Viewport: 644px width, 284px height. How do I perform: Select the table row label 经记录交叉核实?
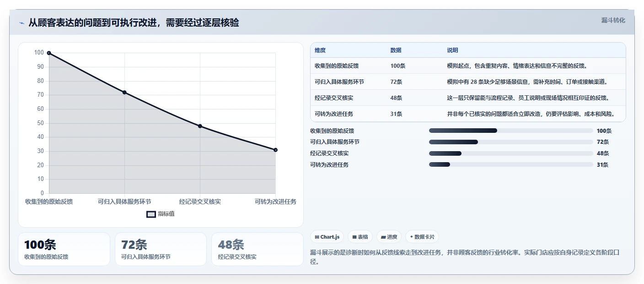(x=334, y=98)
